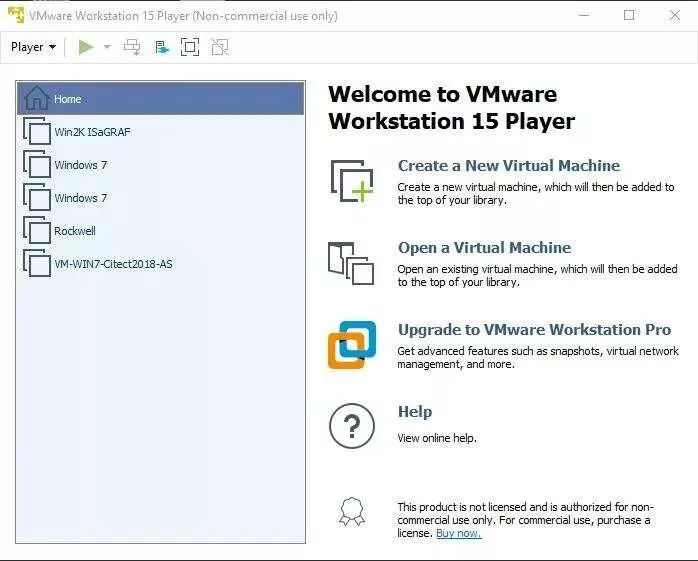Click the Buy now link

tap(459, 533)
